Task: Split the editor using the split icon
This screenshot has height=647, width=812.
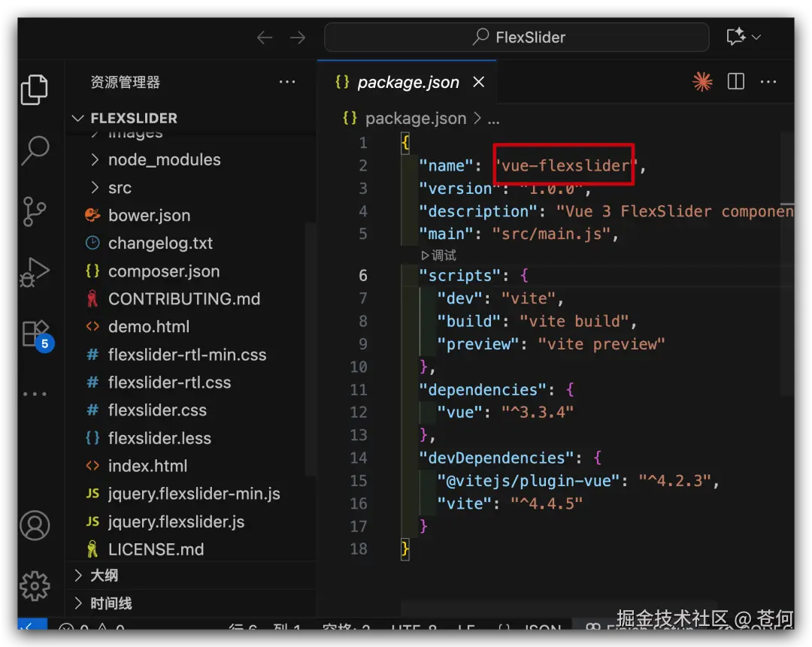Action: [x=735, y=81]
